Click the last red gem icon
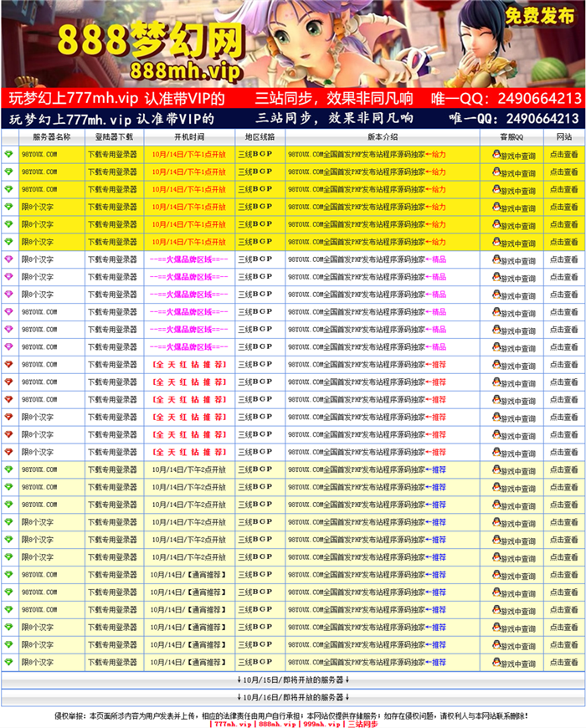The width and height of the screenshot is (586, 728). pyautogui.click(x=8, y=453)
